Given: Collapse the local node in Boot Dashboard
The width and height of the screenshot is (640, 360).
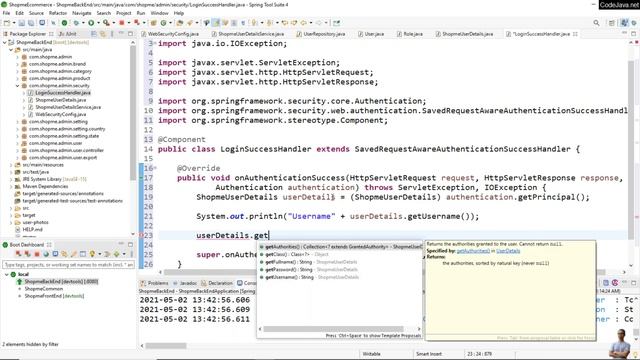Looking at the screenshot, I should pyautogui.click(x=7, y=274).
